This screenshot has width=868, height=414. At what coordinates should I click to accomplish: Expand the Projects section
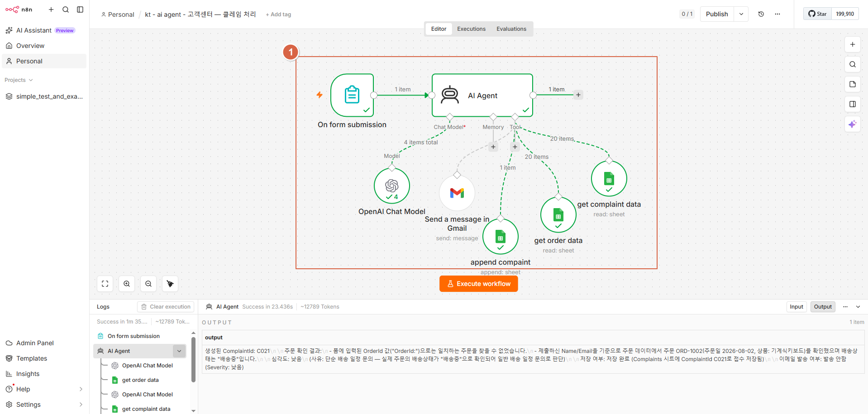(x=19, y=80)
